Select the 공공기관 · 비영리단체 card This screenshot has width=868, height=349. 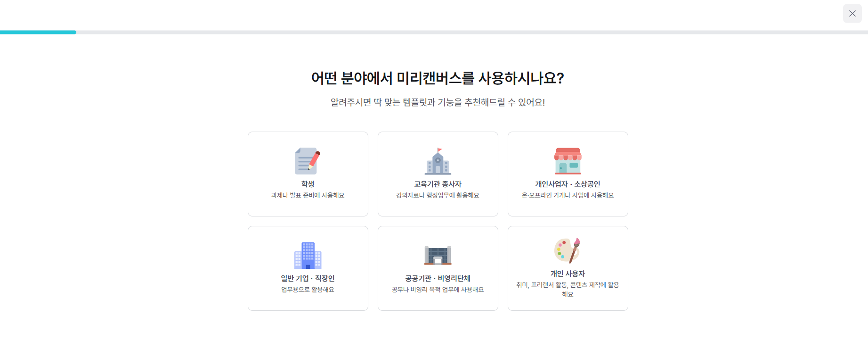pyautogui.click(x=438, y=268)
